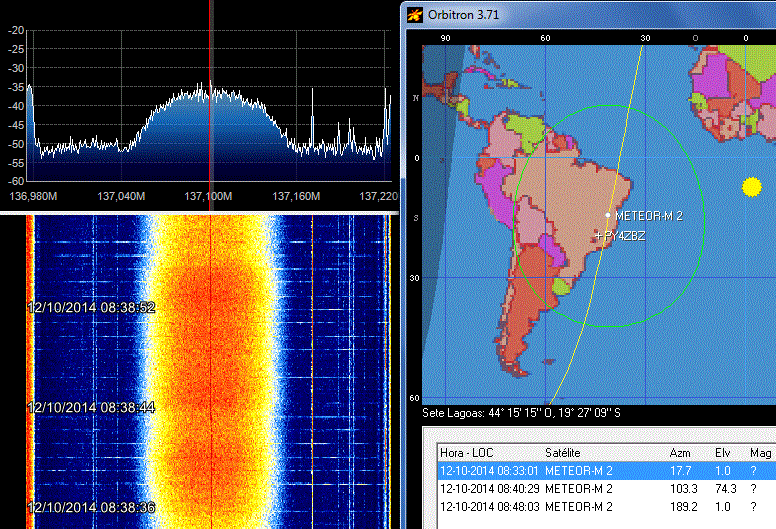Click the PY4ZBZ station cross marker

tap(599, 236)
